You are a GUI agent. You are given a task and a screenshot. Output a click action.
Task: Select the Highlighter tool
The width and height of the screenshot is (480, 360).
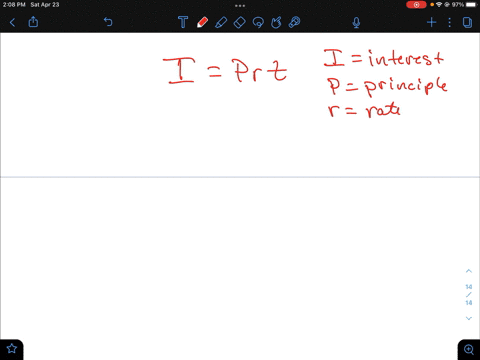pyautogui.click(x=221, y=22)
